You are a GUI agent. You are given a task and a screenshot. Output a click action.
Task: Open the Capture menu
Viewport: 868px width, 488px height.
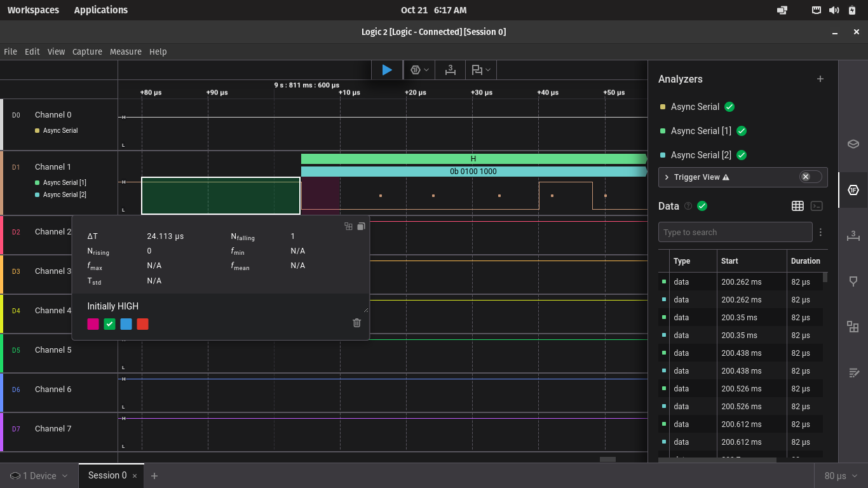click(87, 52)
